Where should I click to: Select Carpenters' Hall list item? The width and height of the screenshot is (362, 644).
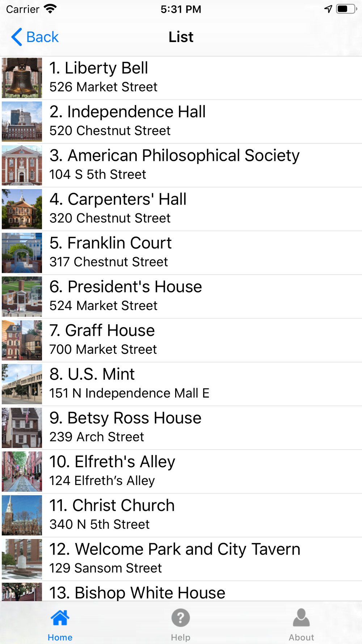[x=181, y=209]
